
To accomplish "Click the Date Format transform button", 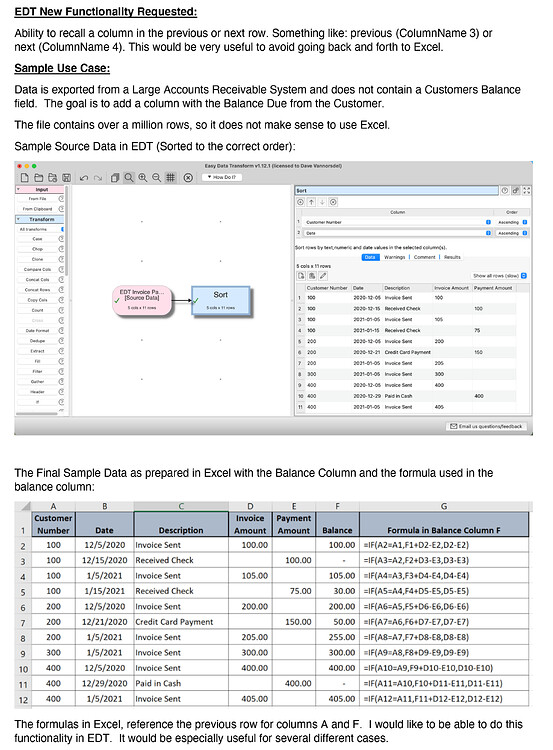I will (37, 331).
